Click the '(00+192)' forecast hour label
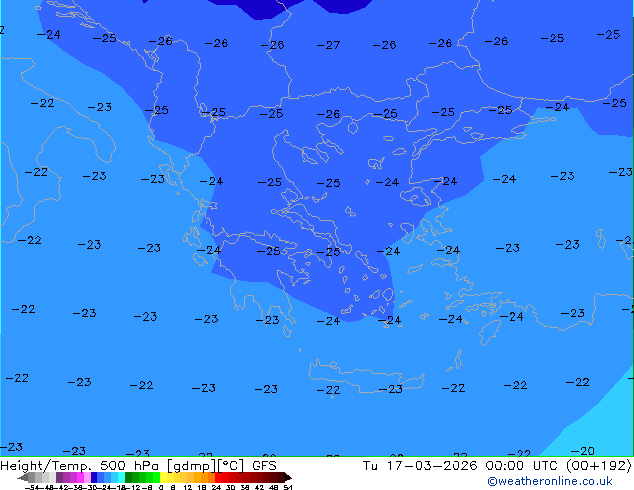The image size is (634, 490). 599,466
